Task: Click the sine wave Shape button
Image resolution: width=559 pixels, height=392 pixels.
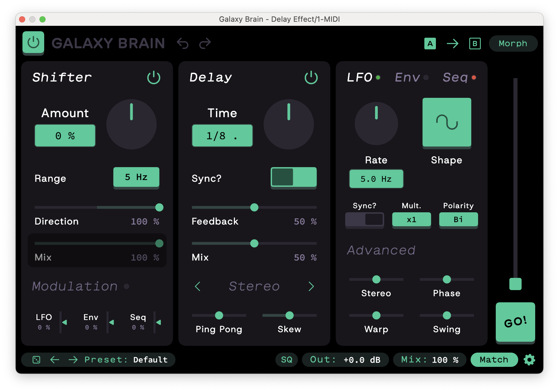Action: click(x=446, y=122)
